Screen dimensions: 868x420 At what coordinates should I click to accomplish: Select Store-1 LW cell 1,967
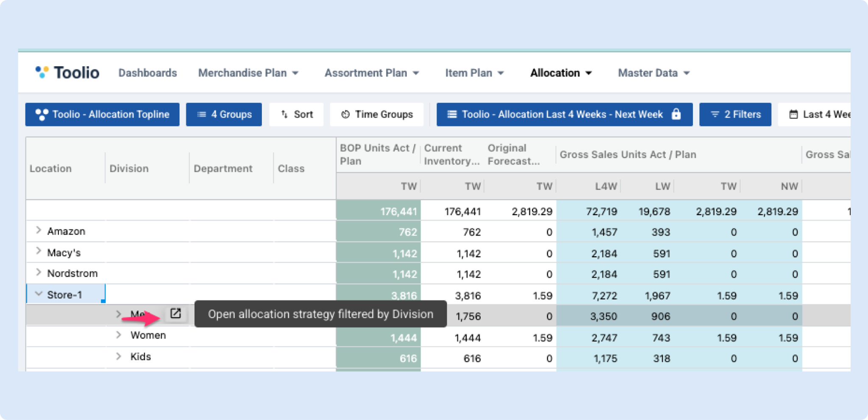[647, 295]
